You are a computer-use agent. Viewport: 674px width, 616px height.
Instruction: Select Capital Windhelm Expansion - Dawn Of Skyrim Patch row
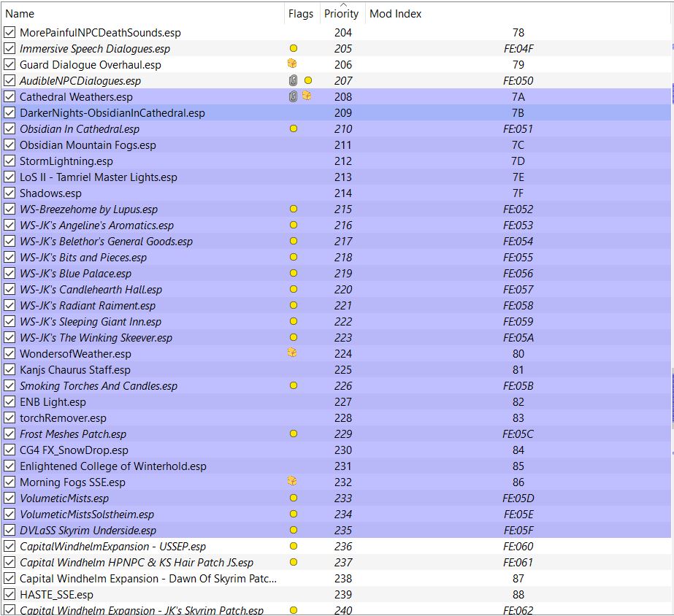tap(336, 578)
